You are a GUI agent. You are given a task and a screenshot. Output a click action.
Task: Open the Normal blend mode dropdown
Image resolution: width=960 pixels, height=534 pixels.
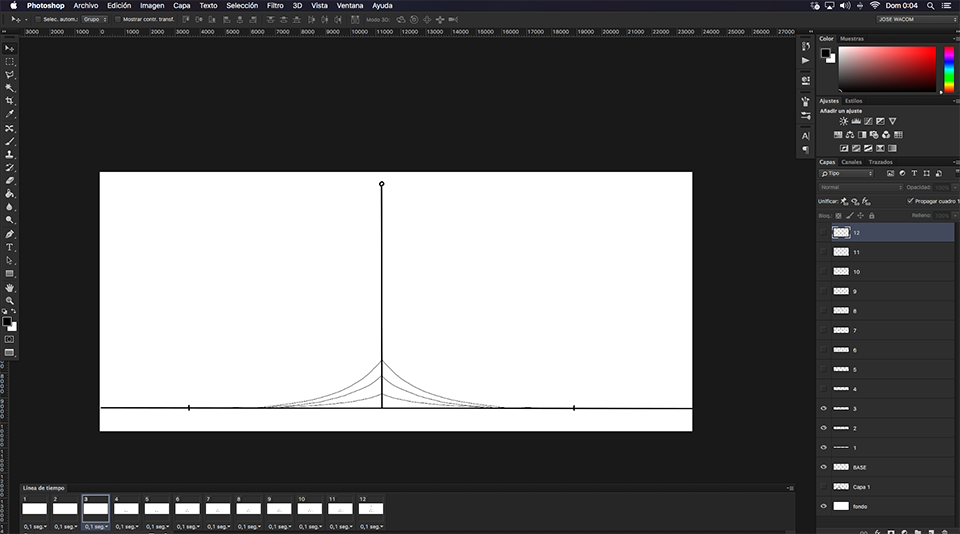point(861,187)
